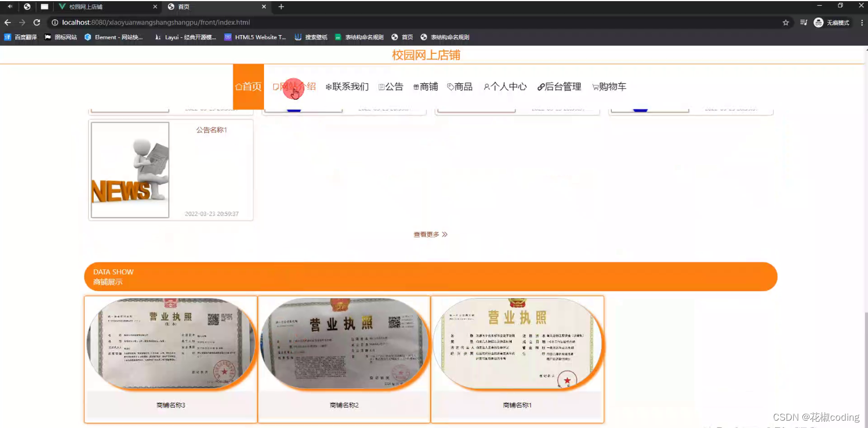Image resolution: width=868 pixels, height=428 pixels.
Task: Open the 百度翻译 bookmark
Action: point(19,37)
